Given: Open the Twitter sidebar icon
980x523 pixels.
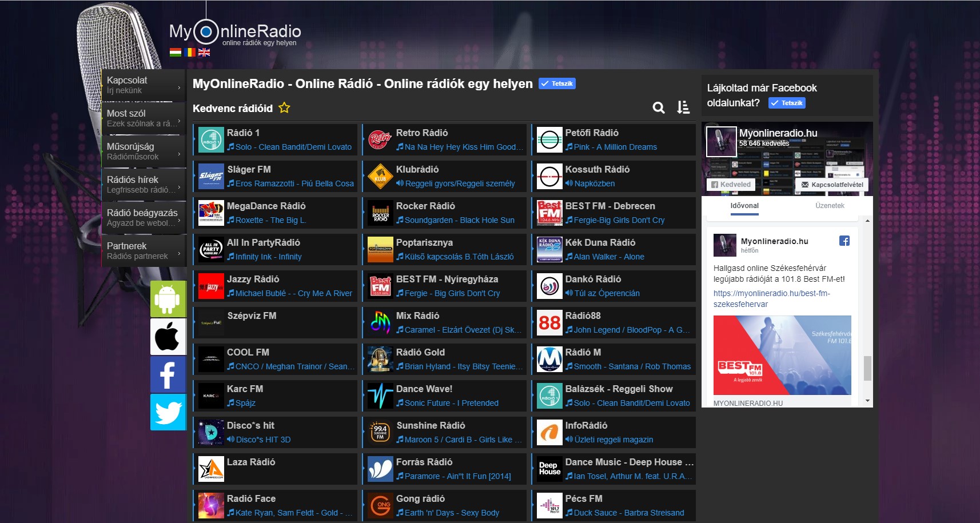Looking at the screenshot, I should point(168,412).
